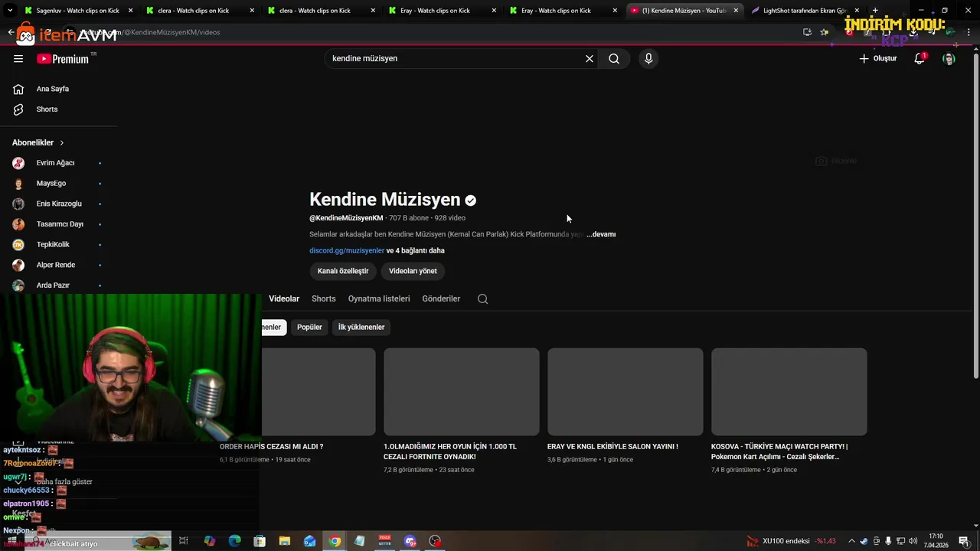
Task: Open thumbnail of 1.OLMADIĞIMIZ HER OYUN video
Action: 462,392
